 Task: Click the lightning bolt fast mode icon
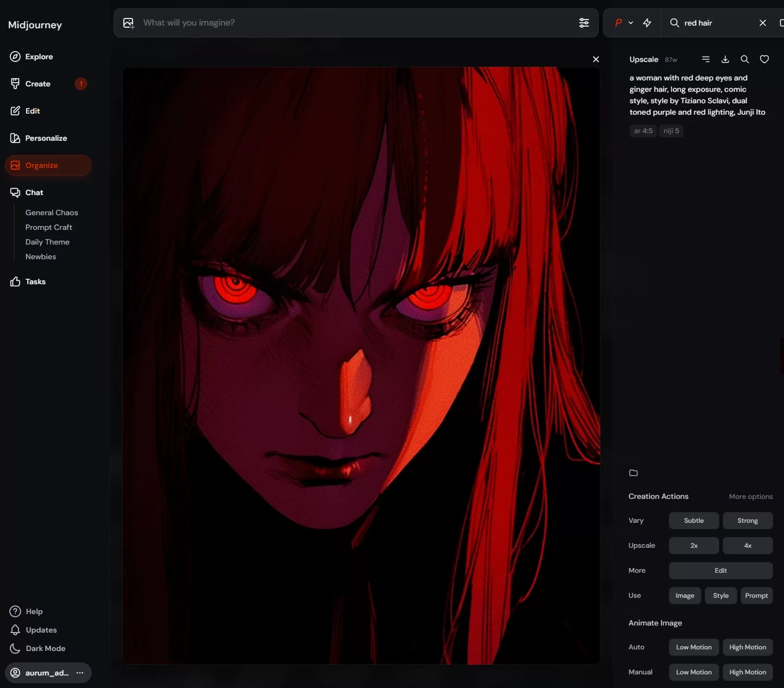(x=647, y=23)
